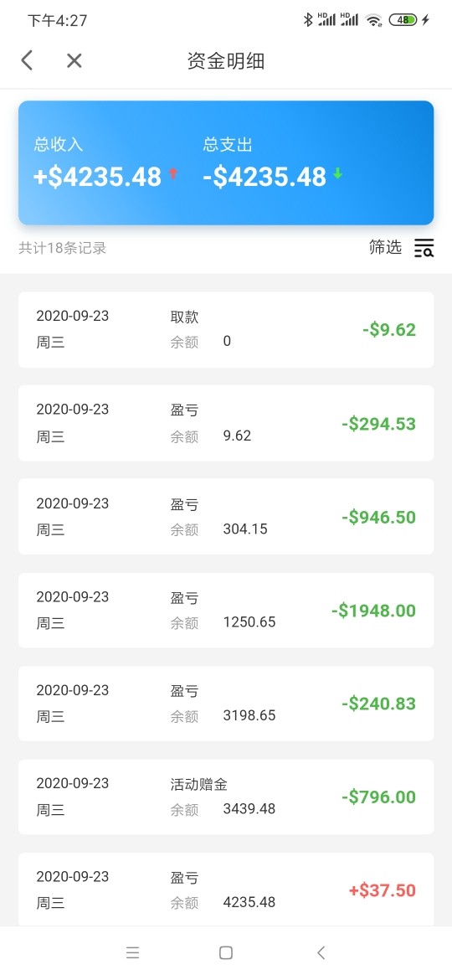Tap the back arrow in the header
The width and height of the screenshot is (452, 980).
pos(27,60)
